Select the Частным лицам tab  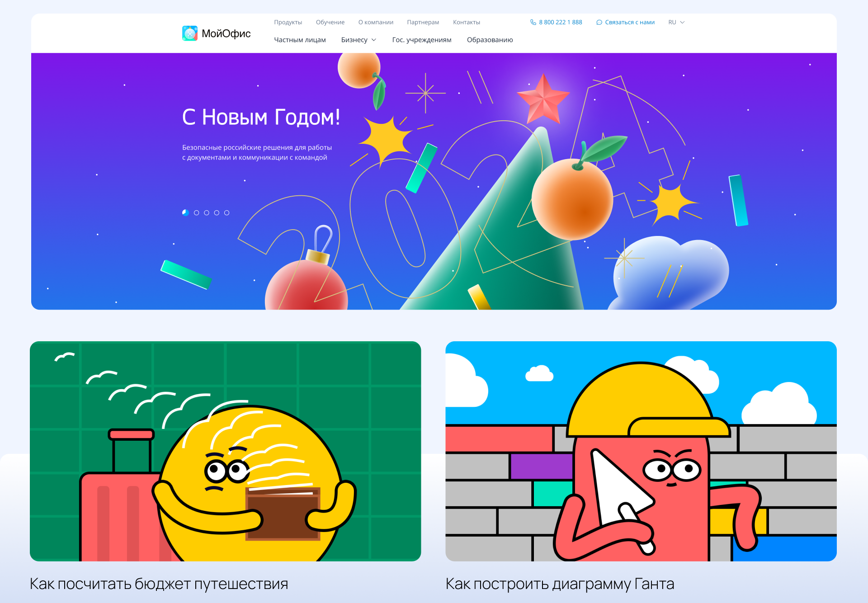300,40
